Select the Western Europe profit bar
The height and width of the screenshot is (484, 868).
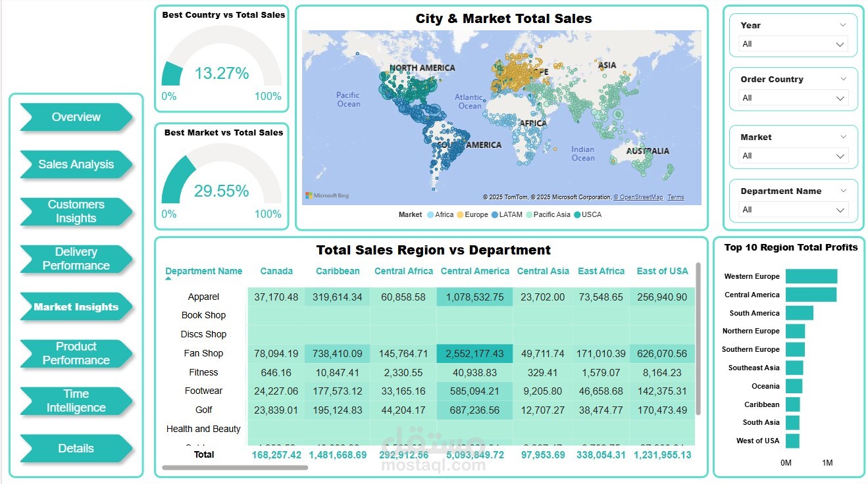(811, 276)
